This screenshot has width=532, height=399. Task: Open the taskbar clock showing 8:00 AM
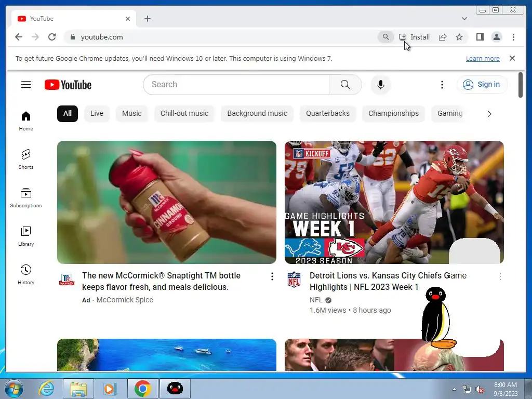click(506, 389)
